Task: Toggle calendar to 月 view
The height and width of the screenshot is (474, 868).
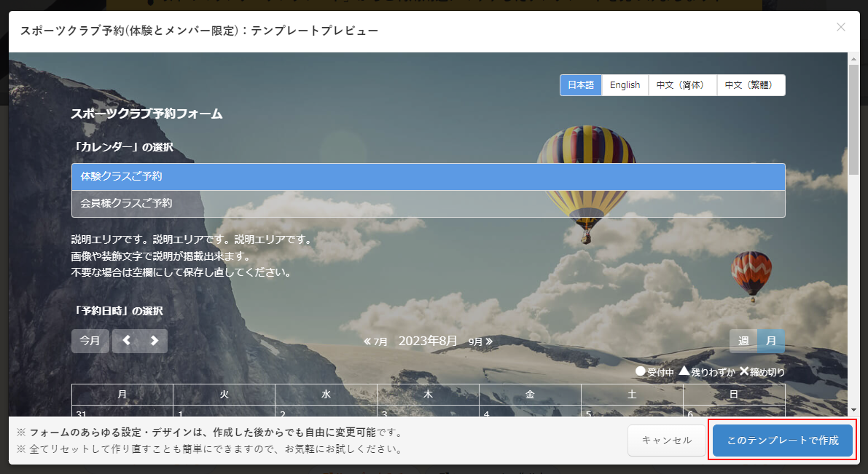Action: (x=770, y=341)
